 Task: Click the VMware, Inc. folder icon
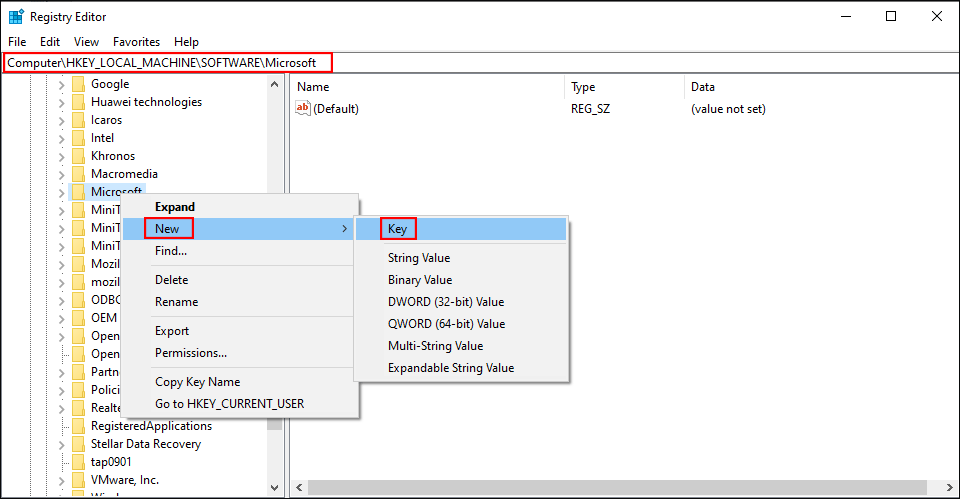(78, 480)
